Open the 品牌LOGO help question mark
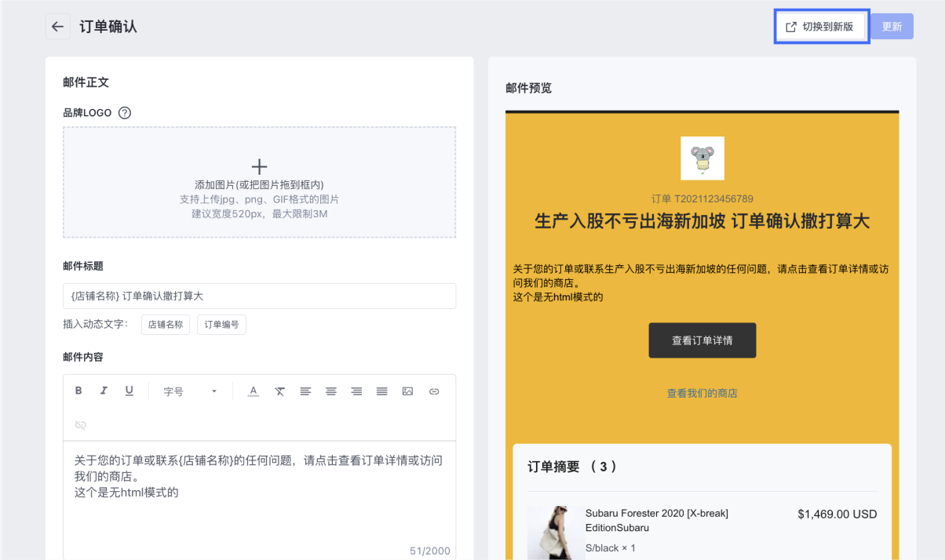This screenshot has width=945, height=560. (124, 113)
